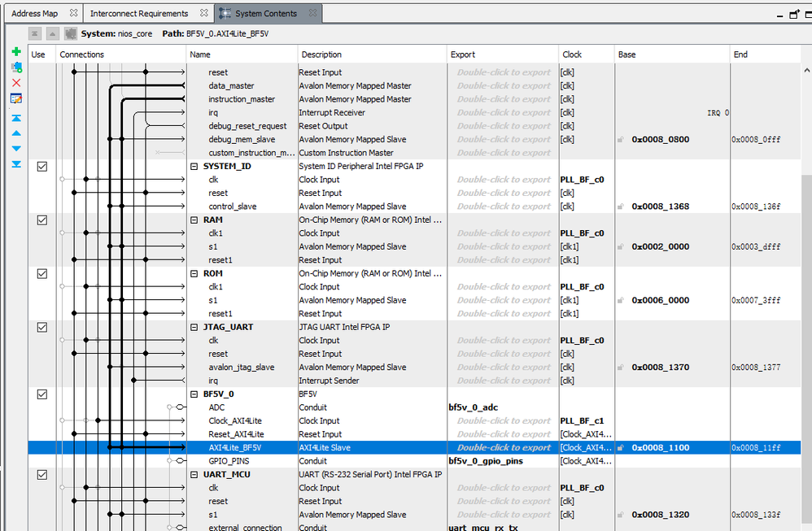The image size is (812, 531).
Task: Collapse the UART_MCU component tree
Action: tap(194, 475)
